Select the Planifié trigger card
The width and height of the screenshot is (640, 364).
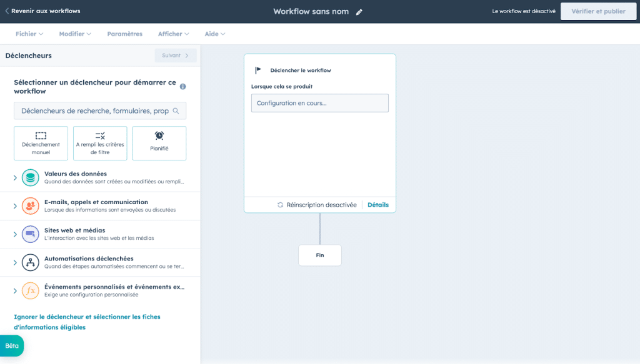(159, 143)
